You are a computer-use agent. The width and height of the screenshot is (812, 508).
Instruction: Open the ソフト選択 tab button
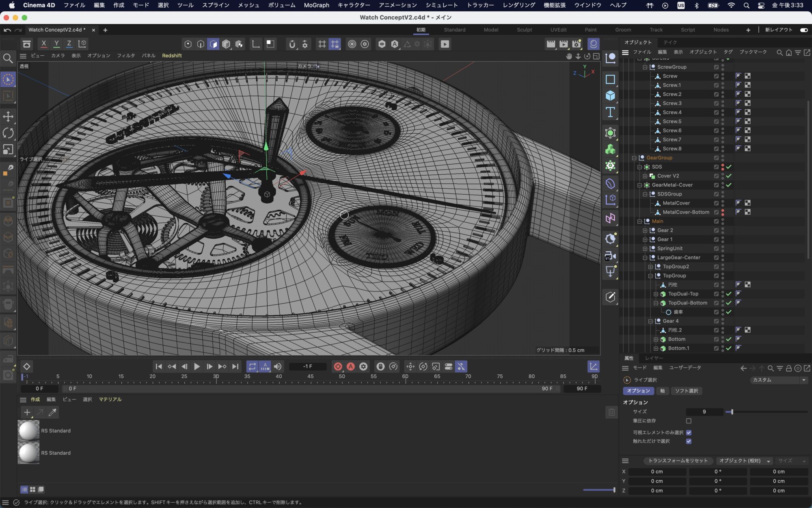pyautogui.click(x=686, y=391)
